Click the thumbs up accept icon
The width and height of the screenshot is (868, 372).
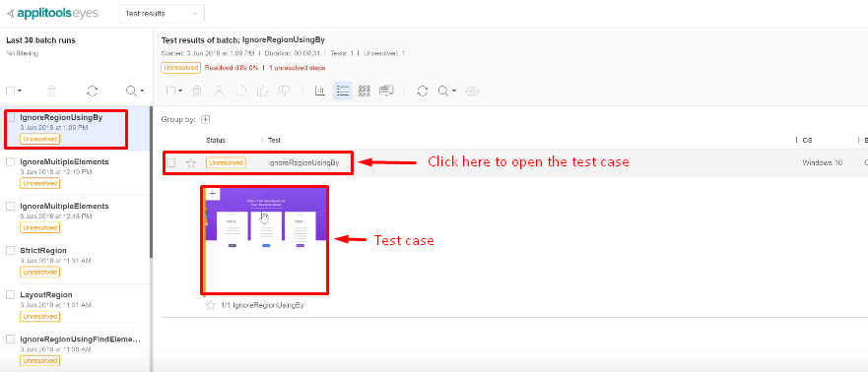point(262,92)
